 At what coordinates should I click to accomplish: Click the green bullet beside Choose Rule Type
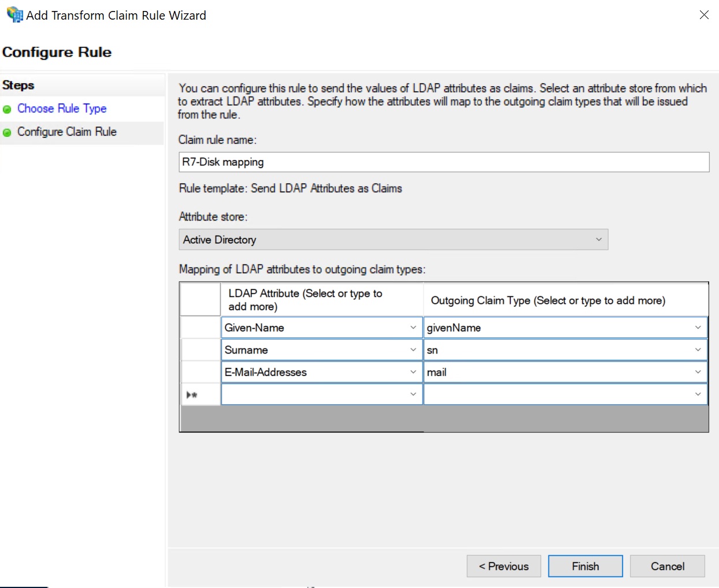(7, 109)
